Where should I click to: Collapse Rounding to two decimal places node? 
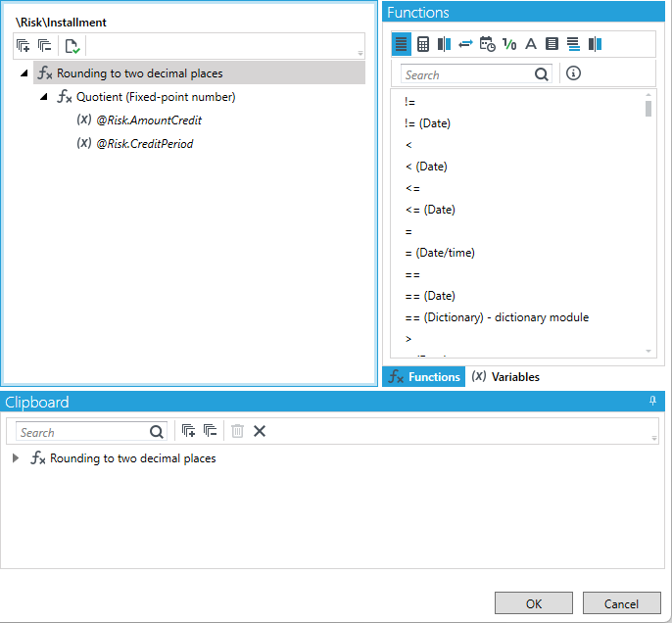(24, 73)
